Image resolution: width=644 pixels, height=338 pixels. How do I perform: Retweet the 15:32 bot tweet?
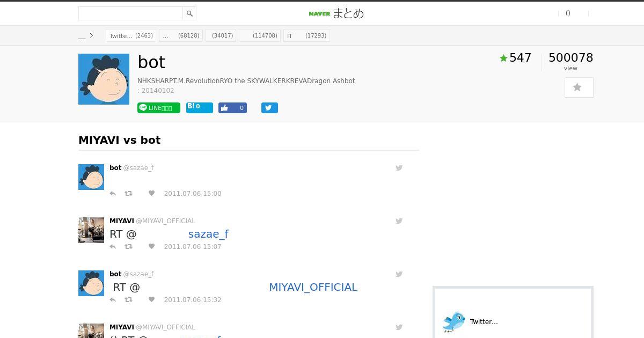(128, 300)
